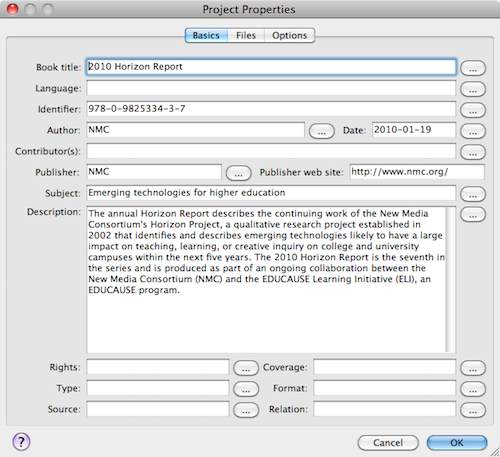Open ellipsis button beside Date field
The image size is (500, 457).
click(473, 131)
